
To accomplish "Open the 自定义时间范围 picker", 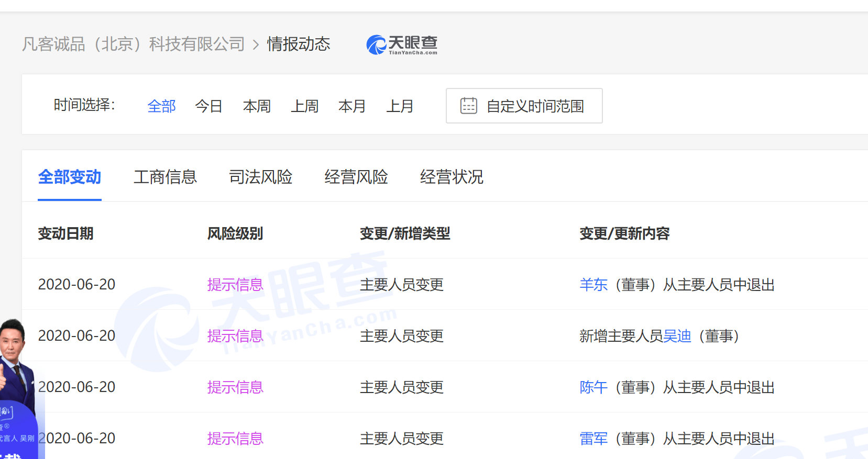I will point(524,106).
